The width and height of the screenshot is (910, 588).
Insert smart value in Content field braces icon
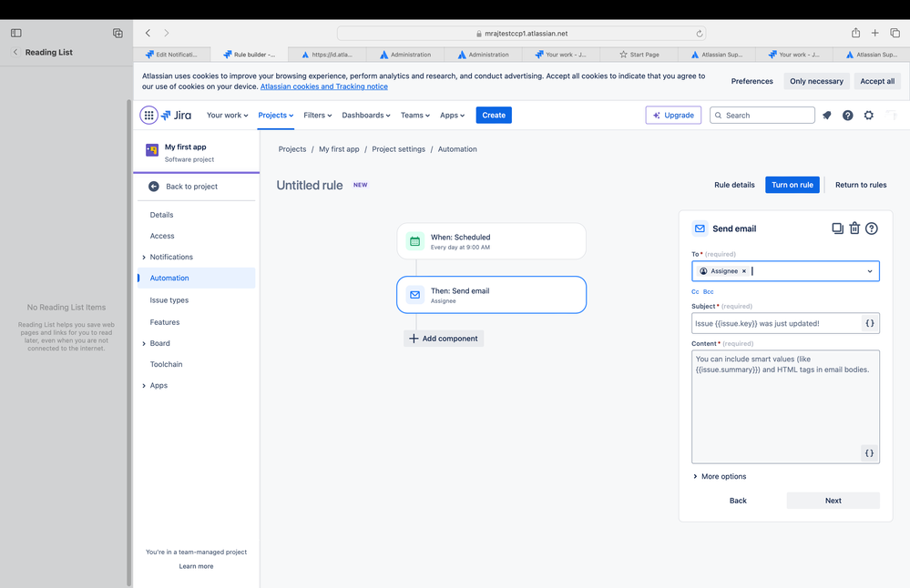pyautogui.click(x=869, y=453)
